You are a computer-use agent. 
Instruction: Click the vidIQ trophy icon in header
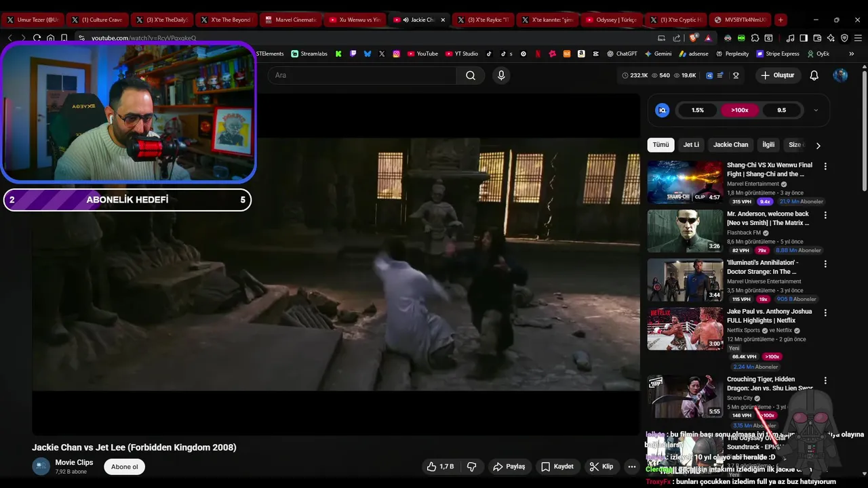(x=736, y=75)
